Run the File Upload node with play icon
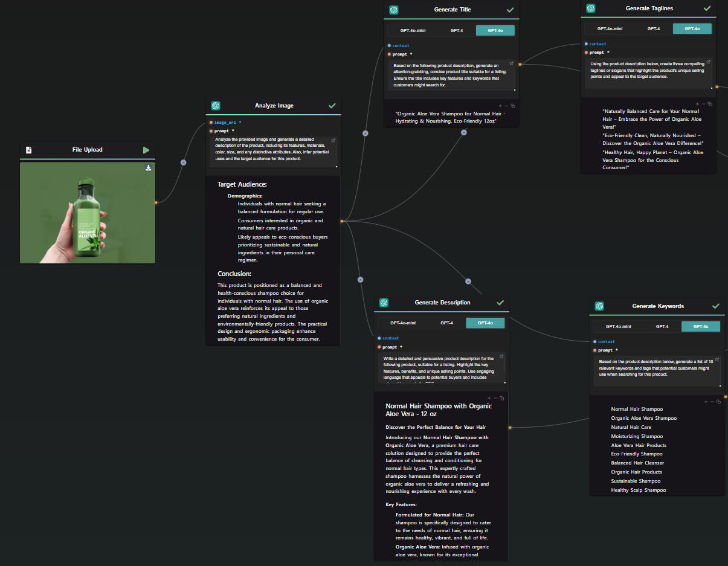 (x=146, y=150)
